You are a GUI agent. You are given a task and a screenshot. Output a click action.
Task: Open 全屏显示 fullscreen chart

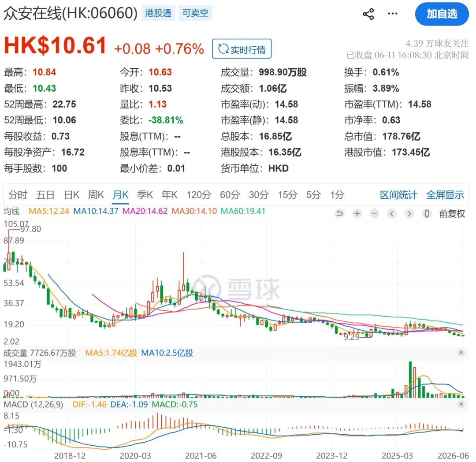pyautogui.click(x=445, y=194)
